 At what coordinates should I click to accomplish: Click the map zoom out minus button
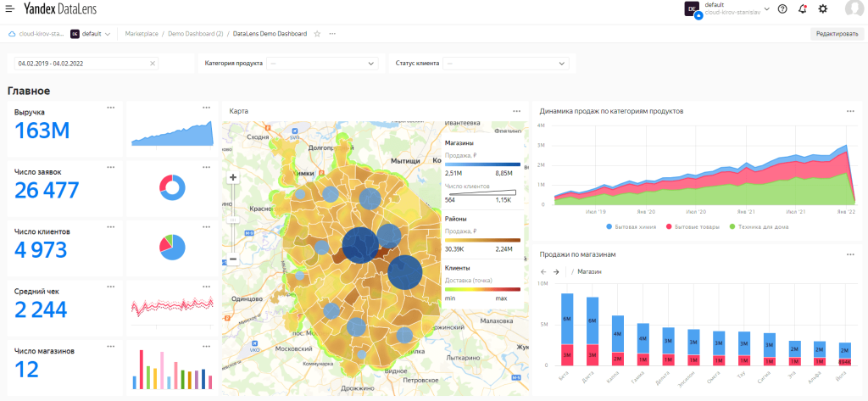pos(233,259)
